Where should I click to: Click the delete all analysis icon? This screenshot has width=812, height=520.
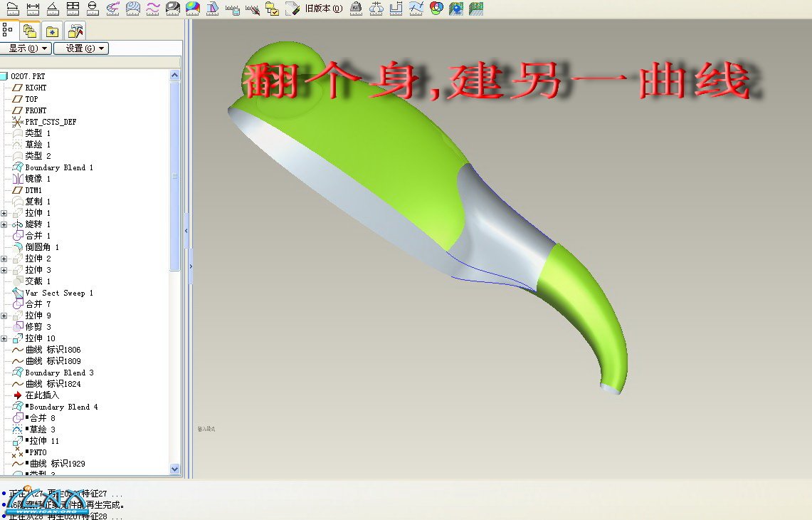(x=292, y=9)
